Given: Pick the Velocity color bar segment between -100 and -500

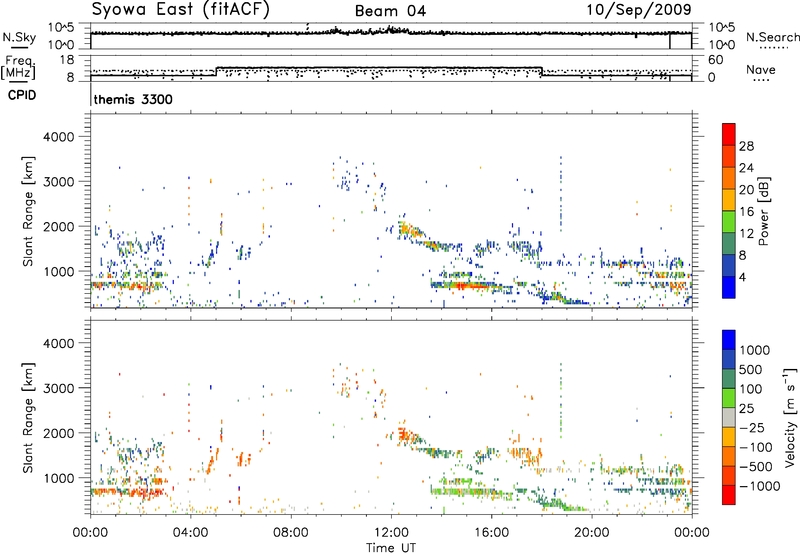Looking at the screenshot, I should pyautogui.click(x=729, y=456).
